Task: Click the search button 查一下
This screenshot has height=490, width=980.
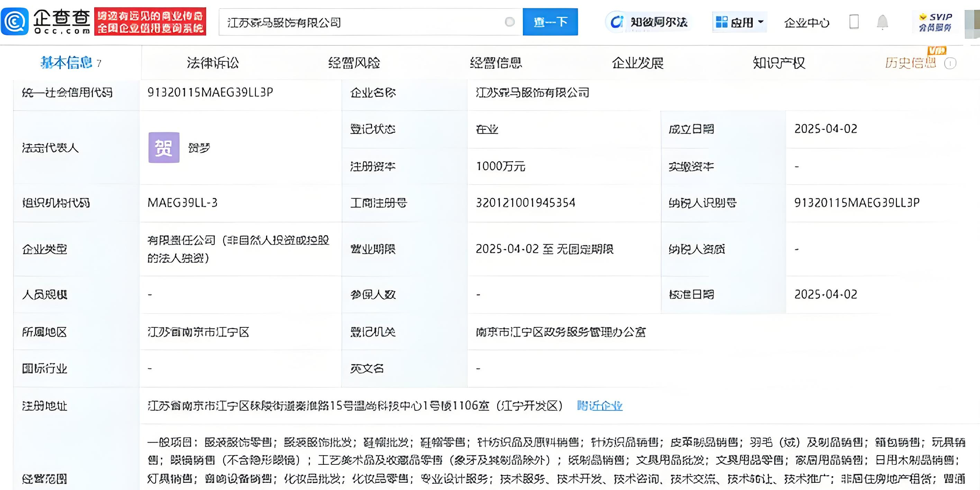Action: pyautogui.click(x=550, y=22)
